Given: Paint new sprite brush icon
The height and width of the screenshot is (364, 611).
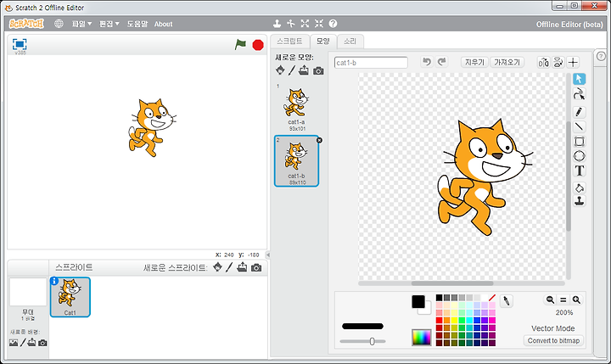Looking at the screenshot, I should [229, 267].
